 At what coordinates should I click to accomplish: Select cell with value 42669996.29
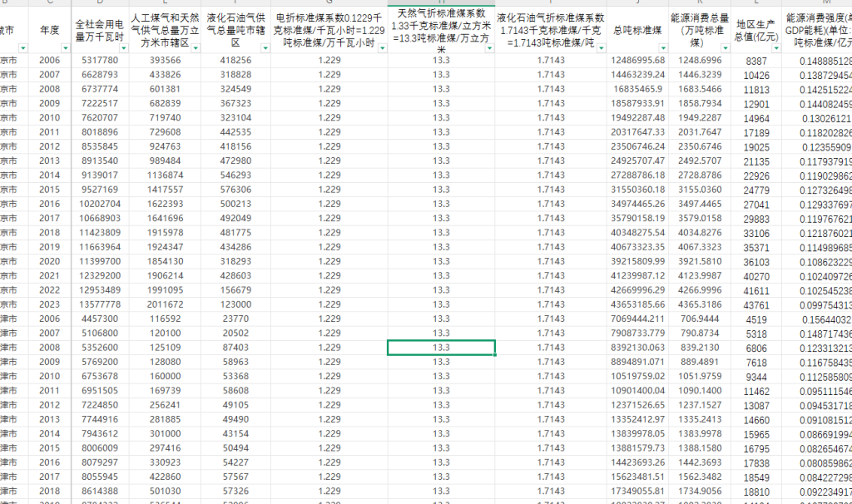637,290
